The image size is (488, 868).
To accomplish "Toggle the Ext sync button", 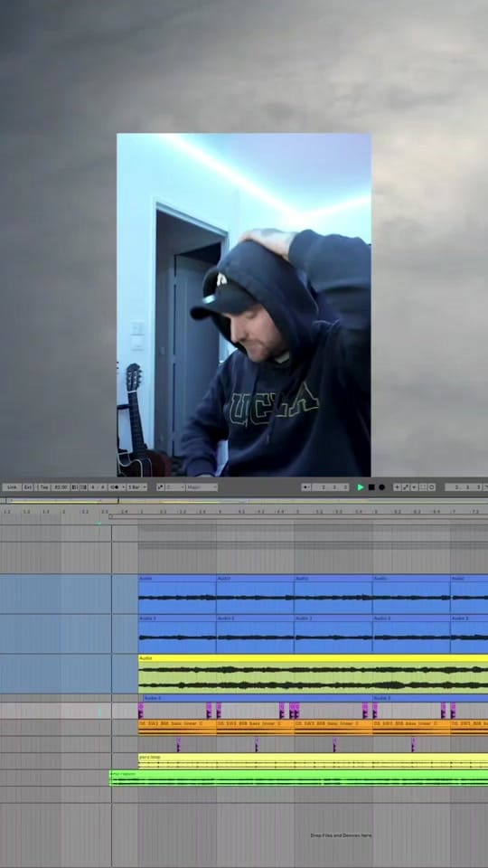I will [x=28, y=487].
